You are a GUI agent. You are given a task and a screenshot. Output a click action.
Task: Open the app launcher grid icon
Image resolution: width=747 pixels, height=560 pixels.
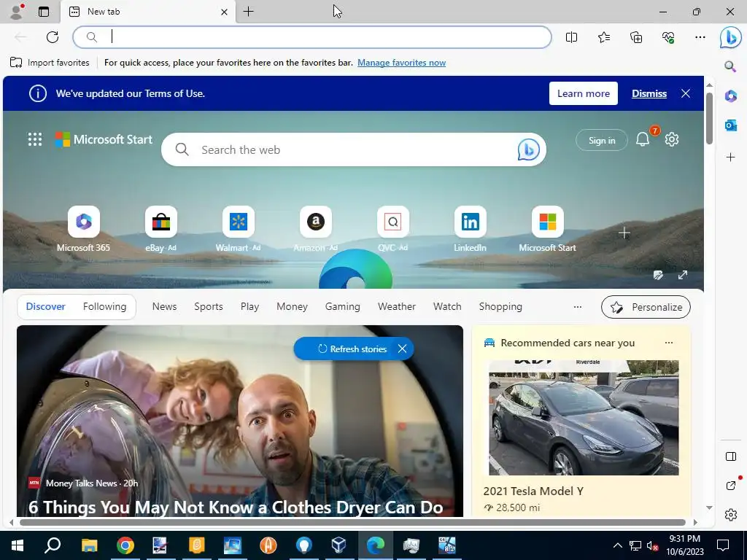35,139
